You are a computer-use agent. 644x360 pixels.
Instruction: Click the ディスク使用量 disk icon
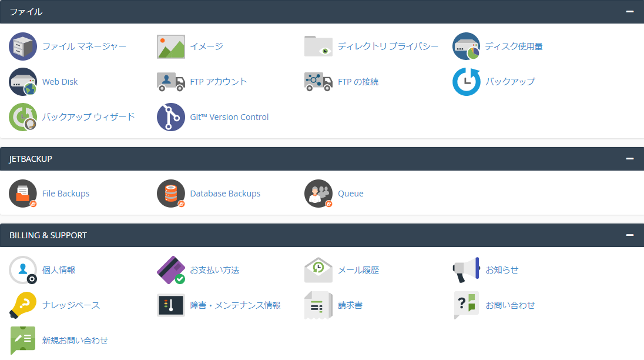pos(466,46)
